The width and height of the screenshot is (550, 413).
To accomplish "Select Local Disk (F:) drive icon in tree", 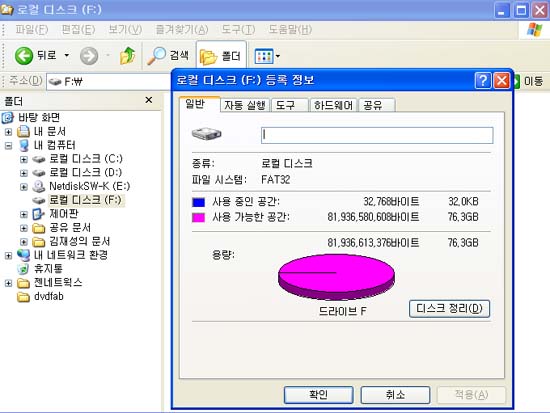I will pyautogui.click(x=39, y=200).
